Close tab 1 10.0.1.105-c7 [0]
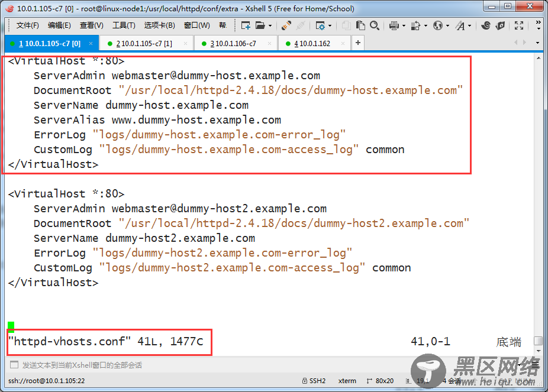The width and height of the screenshot is (548, 392). point(91,44)
